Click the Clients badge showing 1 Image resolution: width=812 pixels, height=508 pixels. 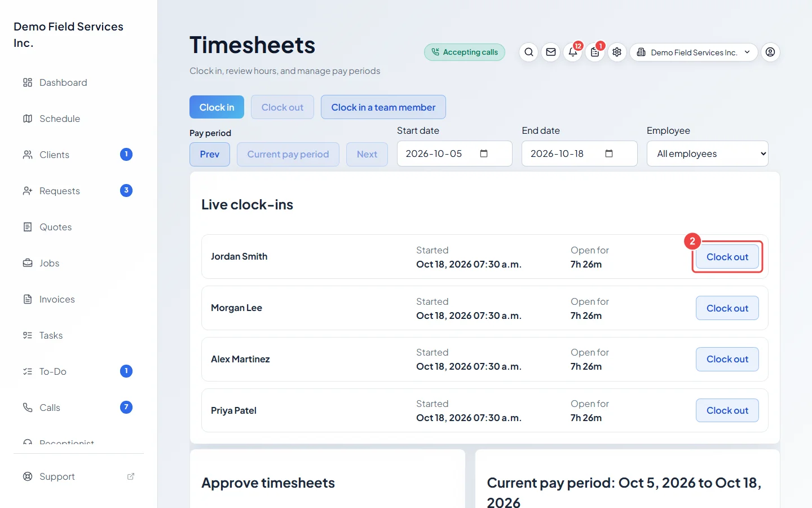tap(126, 154)
